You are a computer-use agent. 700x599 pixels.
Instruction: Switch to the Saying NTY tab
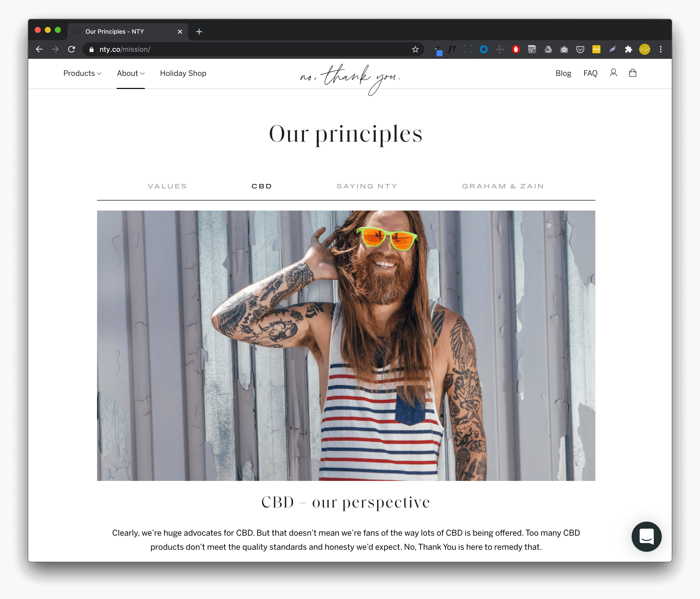click(367, 186)
